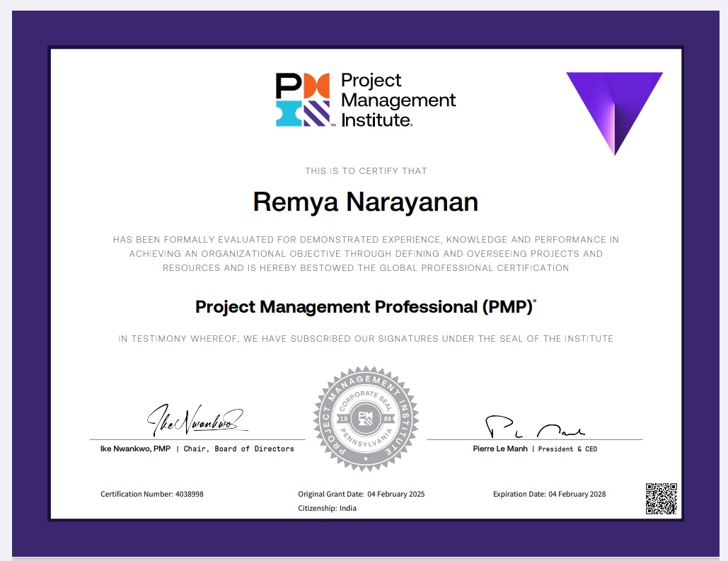
Task: Click Original Grant Date: 04 February 2025
Action: click(x=362, y=494)
